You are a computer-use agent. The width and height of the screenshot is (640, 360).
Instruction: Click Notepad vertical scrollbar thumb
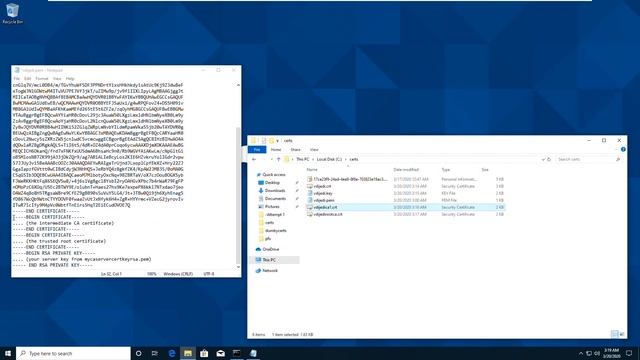tap(238, 195)
